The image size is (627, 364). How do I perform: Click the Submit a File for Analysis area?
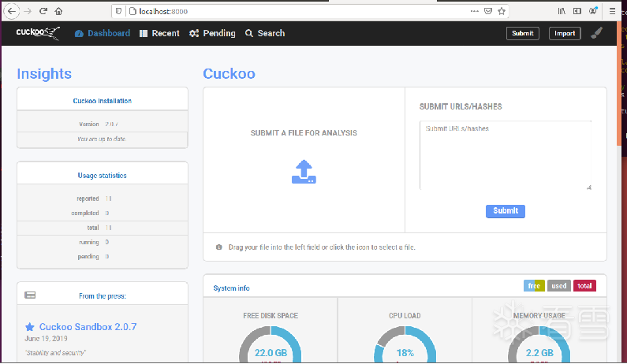[304, 160]
